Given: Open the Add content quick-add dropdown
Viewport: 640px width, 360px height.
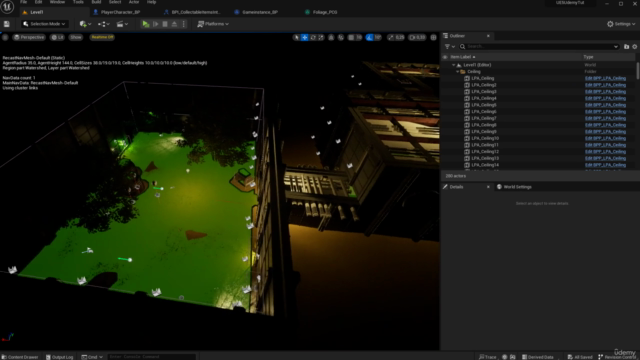Looking at the screenshot, I should [85, 24].
